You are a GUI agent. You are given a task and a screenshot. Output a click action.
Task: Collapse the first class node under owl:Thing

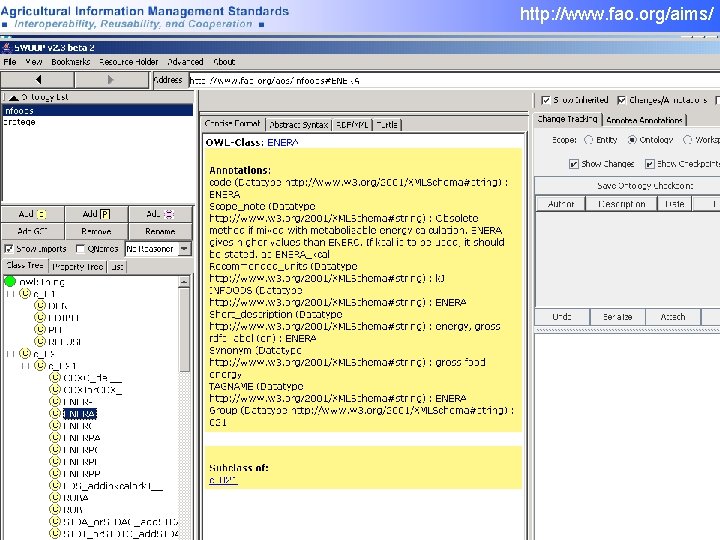[x=10, y=293]
